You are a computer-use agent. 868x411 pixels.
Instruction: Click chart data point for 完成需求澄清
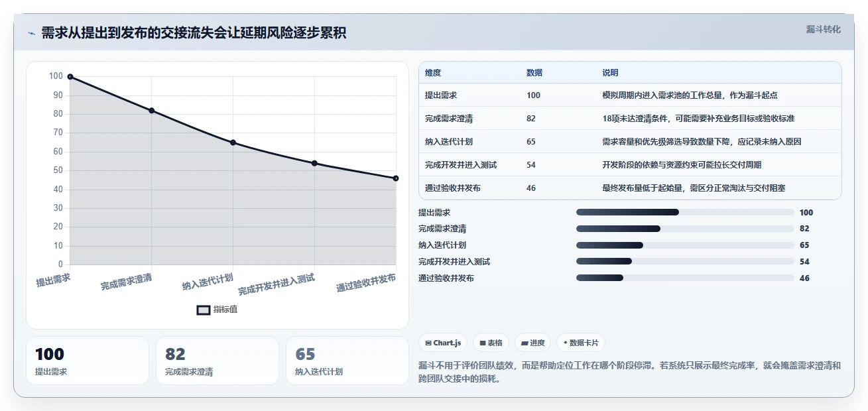[x=152, y=111]
